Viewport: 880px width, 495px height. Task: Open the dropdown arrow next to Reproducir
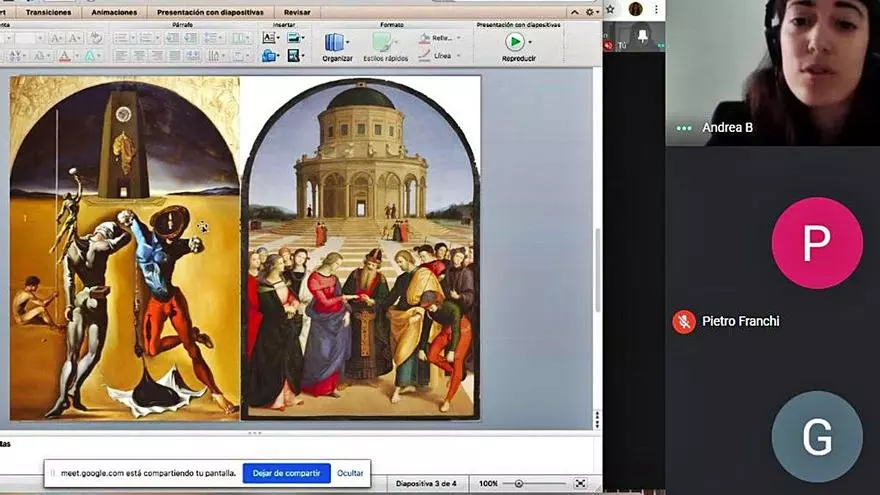(x=530, y=42)
